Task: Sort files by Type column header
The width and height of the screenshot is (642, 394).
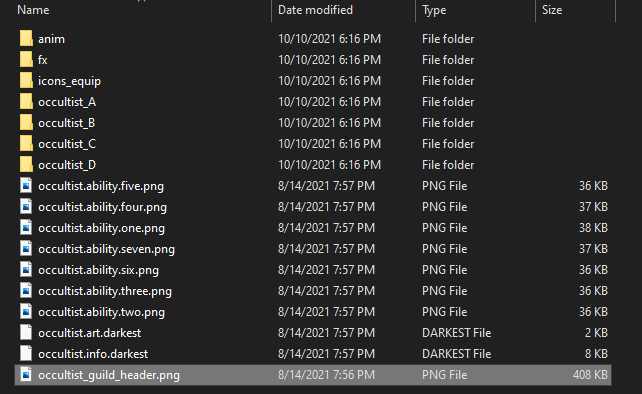Action: [x=434, y=10]
